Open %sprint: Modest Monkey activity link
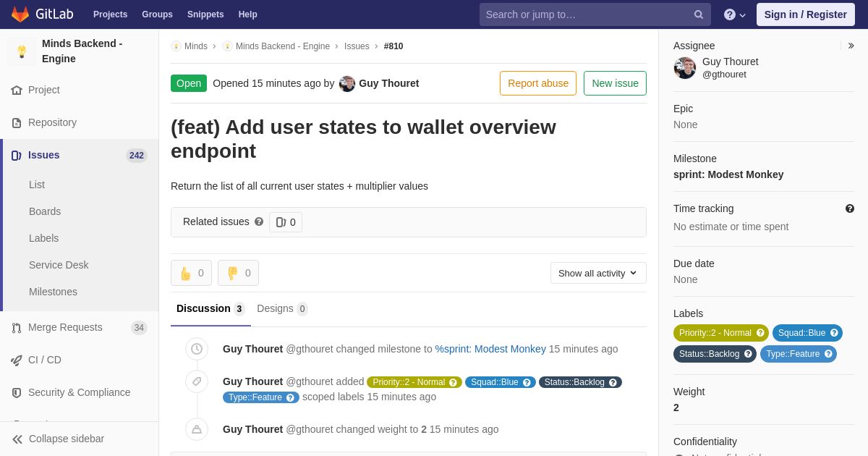Screen dimensions: 868x456 pyautogui.click(x=490, y=349)
